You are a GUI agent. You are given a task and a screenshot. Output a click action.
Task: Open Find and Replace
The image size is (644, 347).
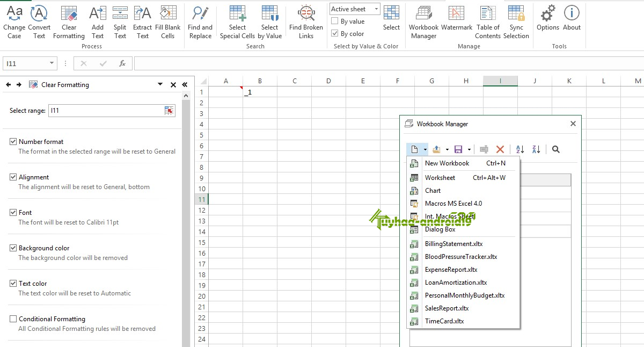click(x=200, y=22)
